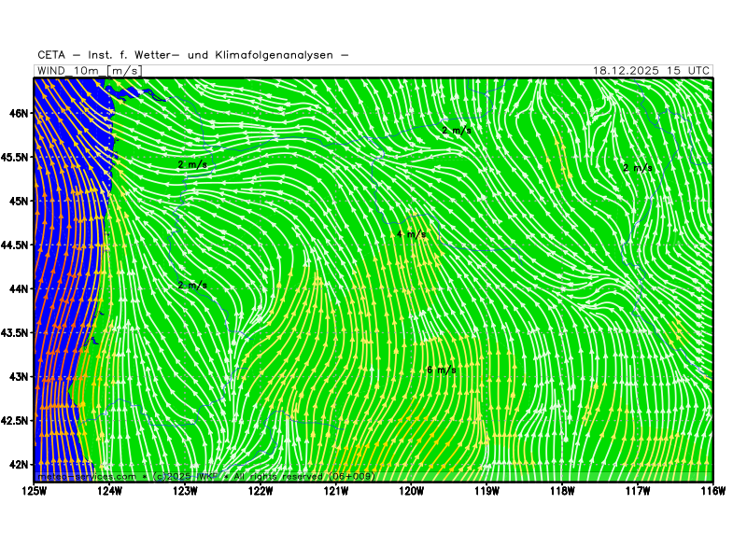747x560 pixels.
Task: Select the 123W longitude label
Action: click(185, 490)
